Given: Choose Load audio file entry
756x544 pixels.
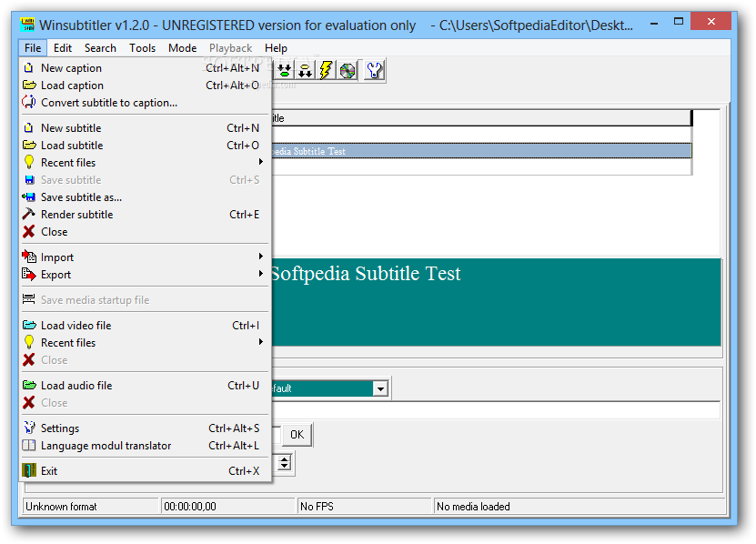Looking at the screenshot, I should 144,386.
